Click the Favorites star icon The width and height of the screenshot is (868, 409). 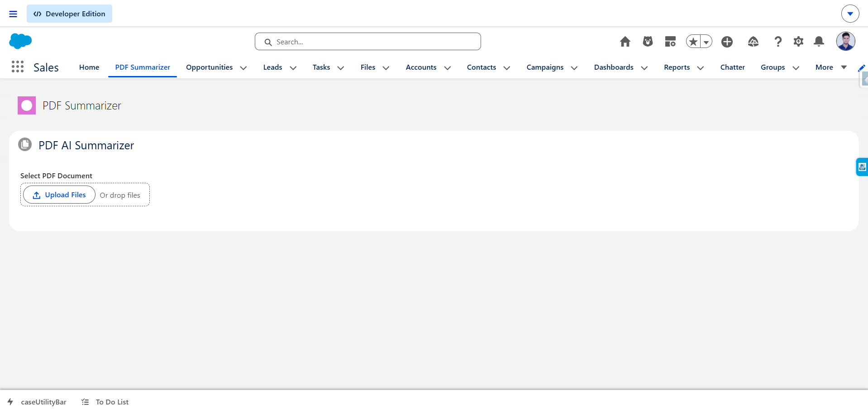click(x=693, y=42)
